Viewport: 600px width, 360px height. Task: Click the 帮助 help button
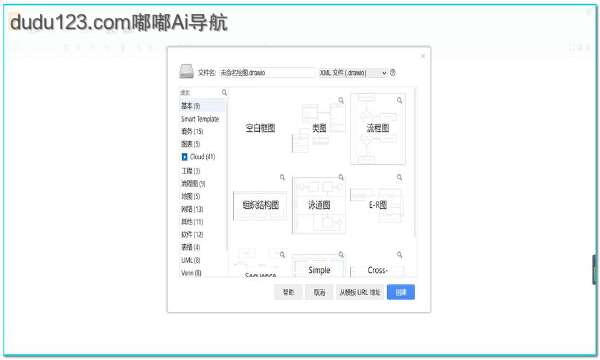point(288,292)
